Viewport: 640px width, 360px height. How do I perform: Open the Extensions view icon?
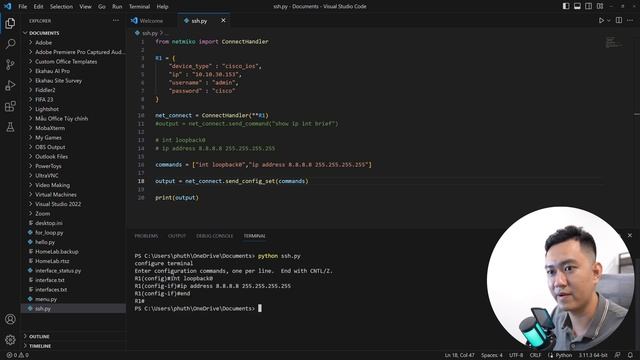click(10, 106)
